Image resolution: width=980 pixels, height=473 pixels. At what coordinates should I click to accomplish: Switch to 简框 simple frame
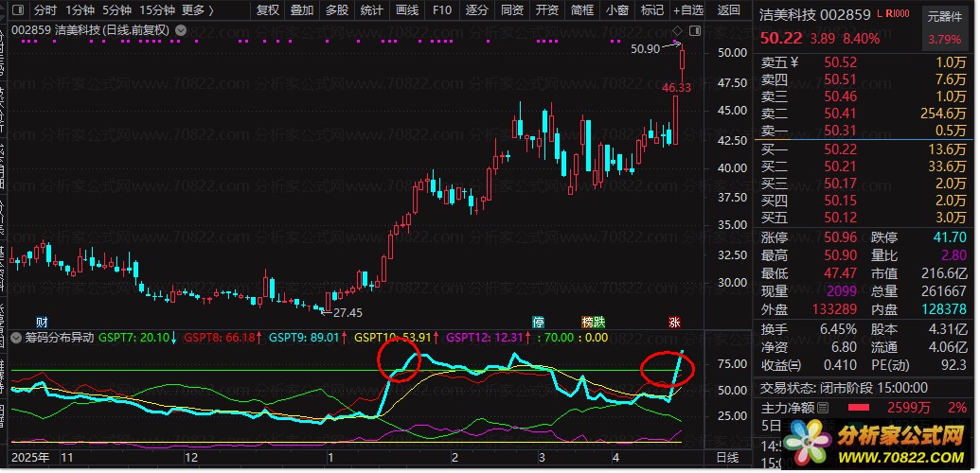point(582,10)
